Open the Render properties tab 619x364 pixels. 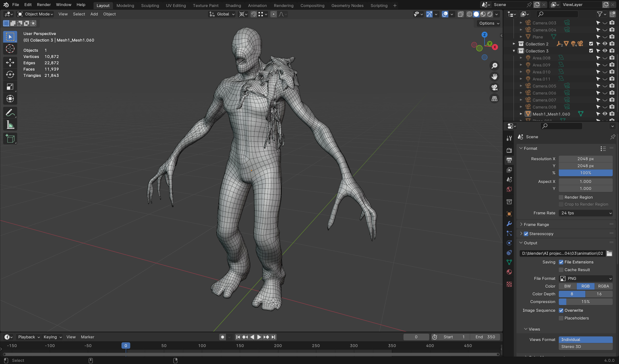(509, 150)
